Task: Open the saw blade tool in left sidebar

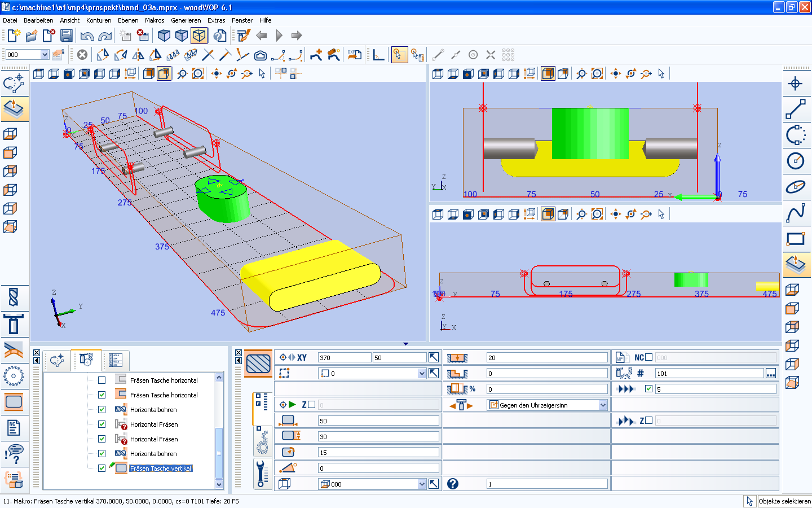Action: coord(14,376)
